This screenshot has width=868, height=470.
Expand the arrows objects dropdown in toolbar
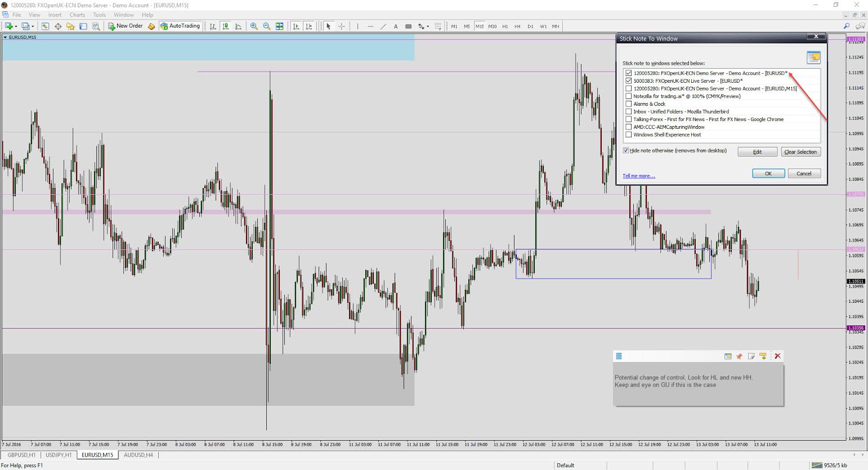pyautogui.click(x=428, y=26)
